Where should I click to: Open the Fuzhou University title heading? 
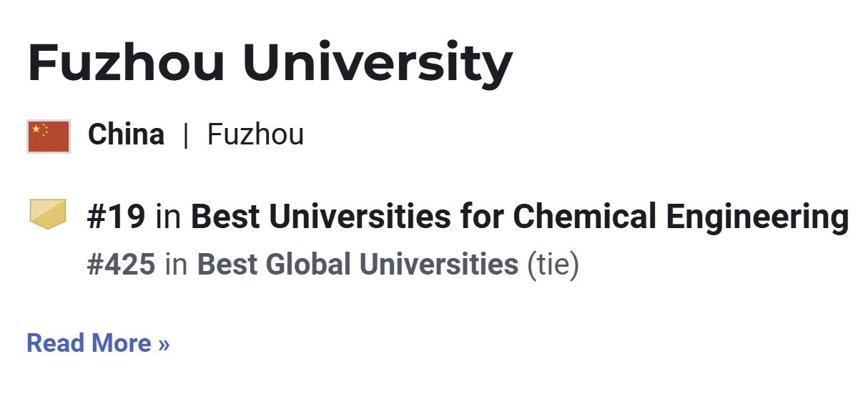coord(270,62)
